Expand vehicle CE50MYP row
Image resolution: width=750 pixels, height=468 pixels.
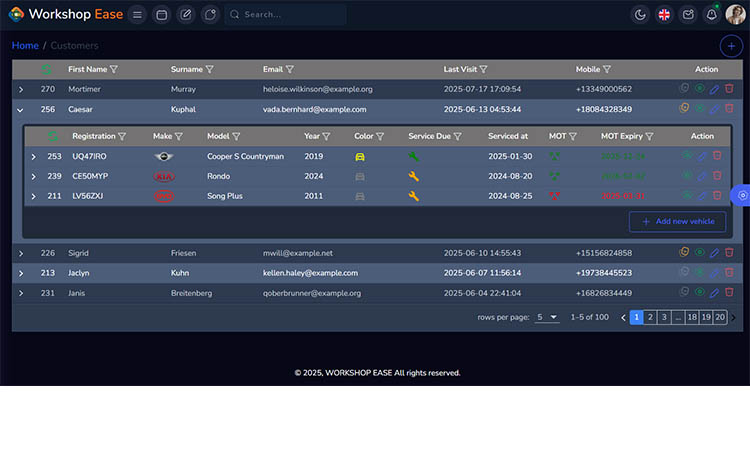[x=33, y=177]
